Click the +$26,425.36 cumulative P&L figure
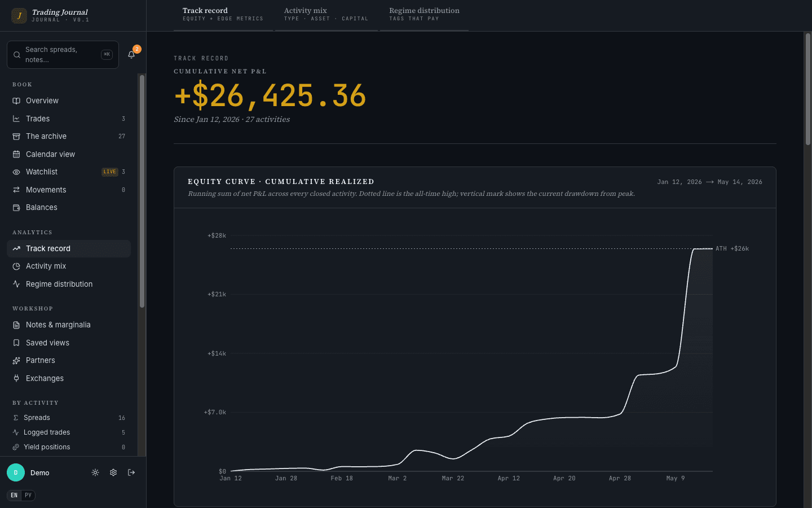This screenshot has height=508, width=812. click(x=270, y=96)
